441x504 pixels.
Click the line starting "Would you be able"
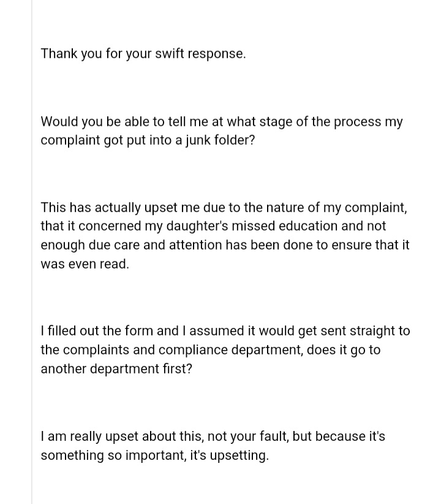[x=221, y=121]
